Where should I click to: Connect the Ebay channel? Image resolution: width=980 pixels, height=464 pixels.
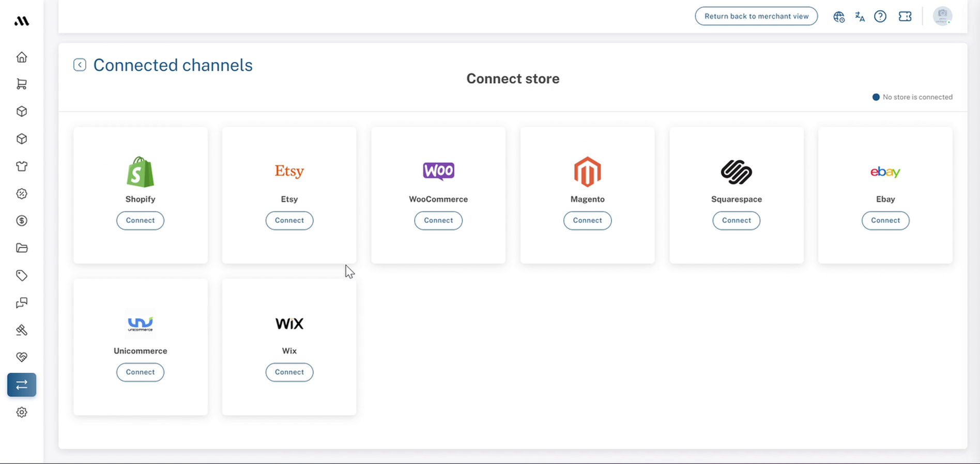point(885,221)
